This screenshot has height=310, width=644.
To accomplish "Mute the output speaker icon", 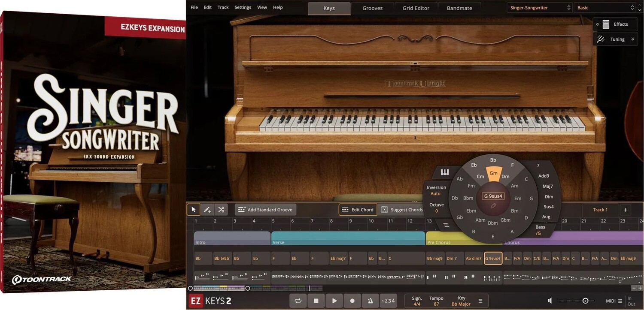I will [x=550, y=301].
